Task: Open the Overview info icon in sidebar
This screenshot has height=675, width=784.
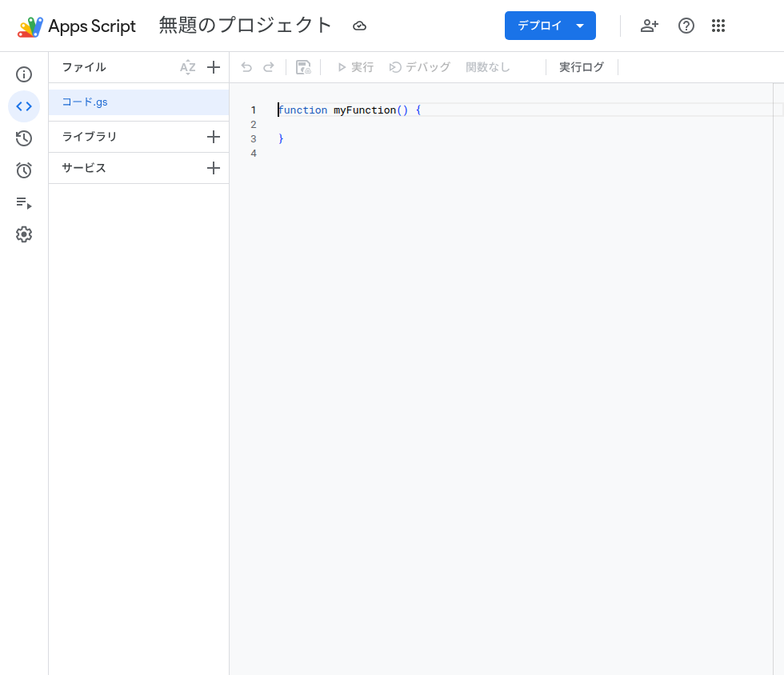Action: pos(24,74)
